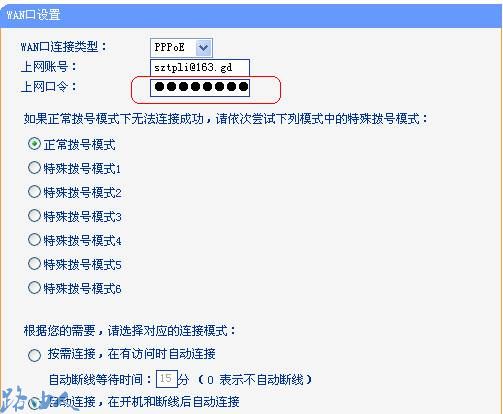This screenshot has height=414, width=503.
Task: Switch to 特殊拨号模式6 dial mode
Action: (34, 288)
